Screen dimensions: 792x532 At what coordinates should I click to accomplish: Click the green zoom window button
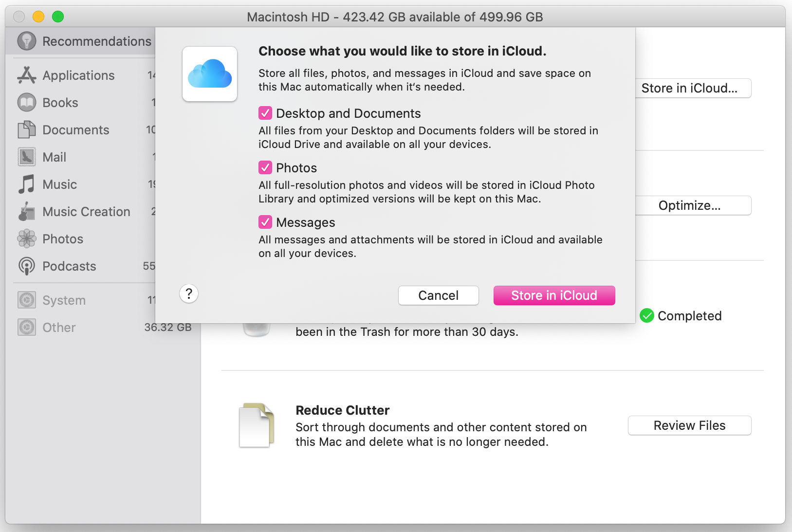click(x=58, y=17)
